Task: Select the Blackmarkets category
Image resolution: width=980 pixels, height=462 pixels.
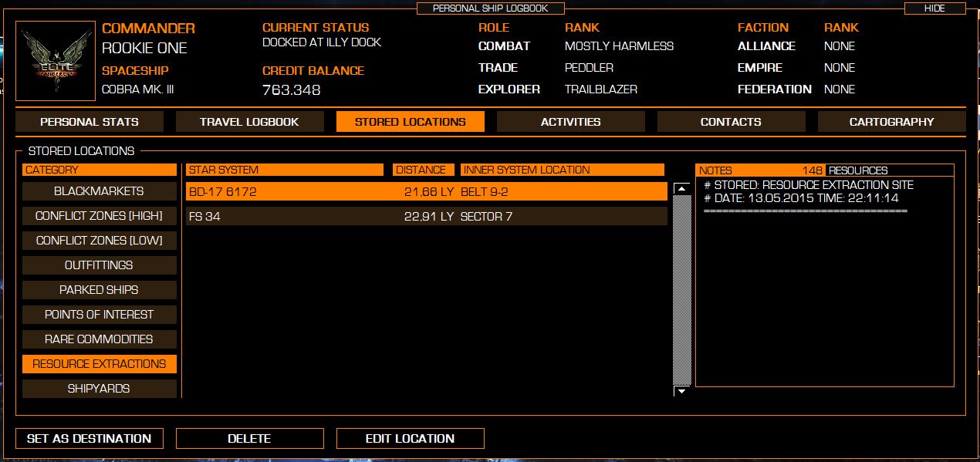Action: coord(100,191)
